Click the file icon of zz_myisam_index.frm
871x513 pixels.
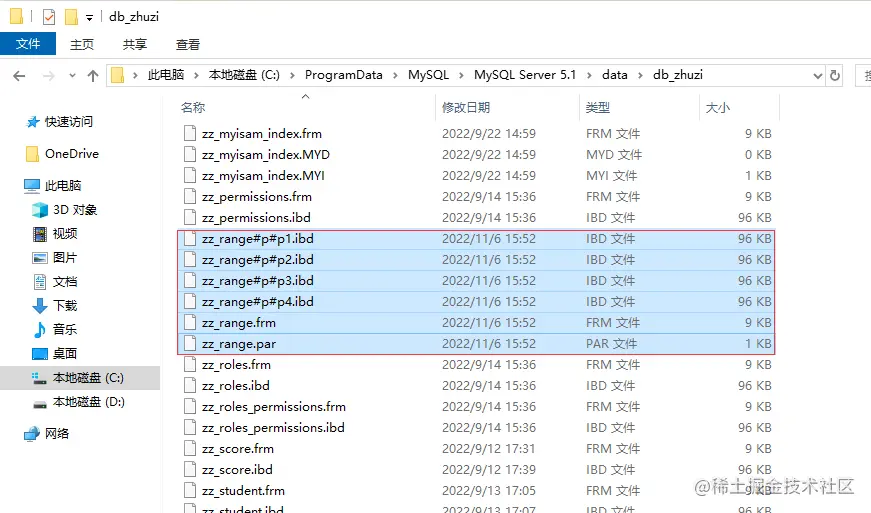point(190,133)
